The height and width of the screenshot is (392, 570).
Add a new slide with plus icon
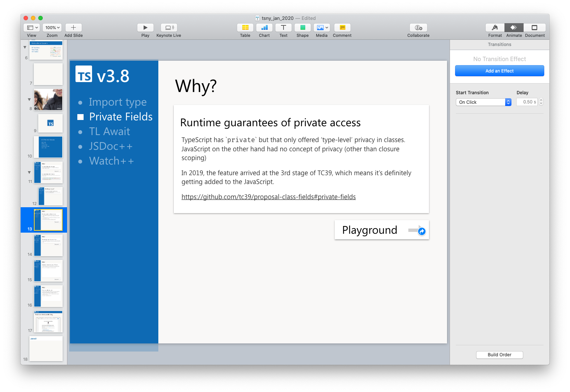click(73, 28)
